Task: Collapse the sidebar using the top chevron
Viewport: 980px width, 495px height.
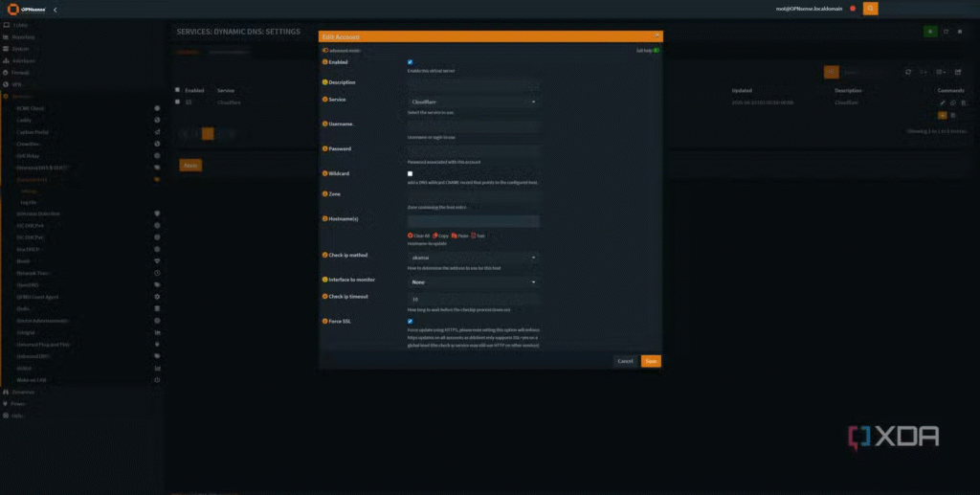Action: coord(55,10)
